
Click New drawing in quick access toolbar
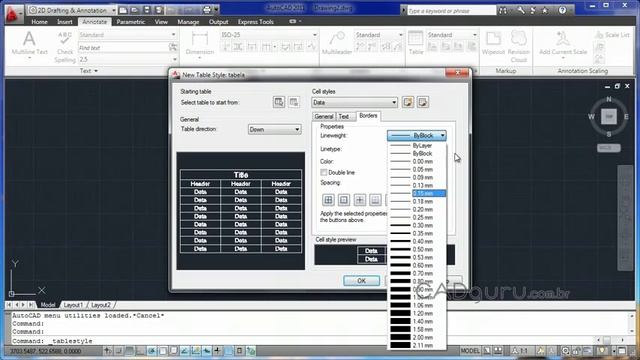123,10
